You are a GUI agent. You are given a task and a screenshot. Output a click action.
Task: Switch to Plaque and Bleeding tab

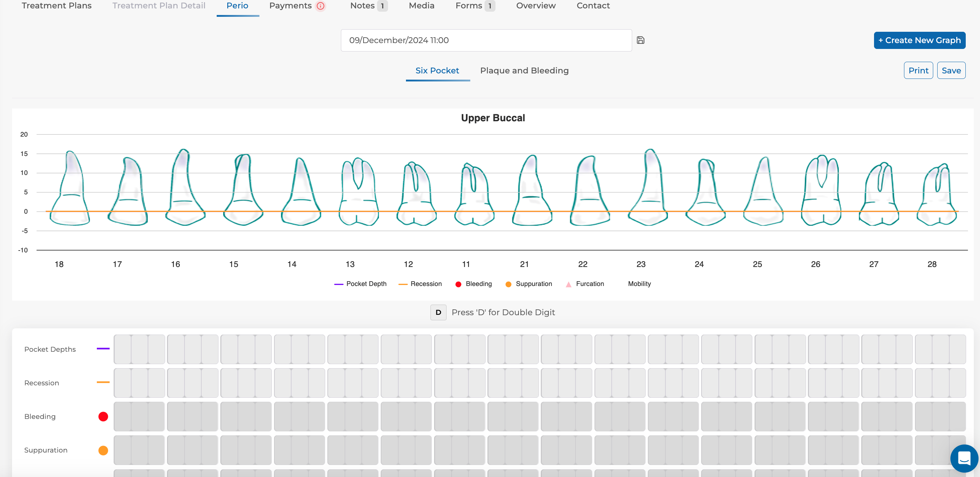(x=524, y=70)
